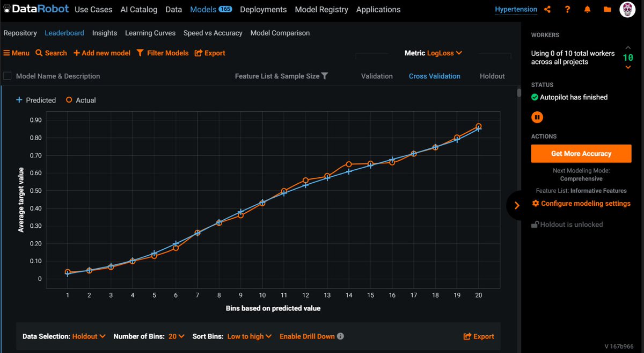Sort by the Cross Validation column
The width and height of the screenshot is (644, 353).
[435, 76]
